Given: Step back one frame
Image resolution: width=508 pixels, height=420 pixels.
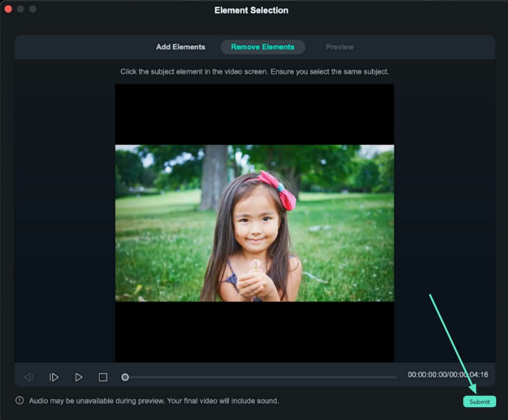Looking at the screenshot, I should point(29,377).
